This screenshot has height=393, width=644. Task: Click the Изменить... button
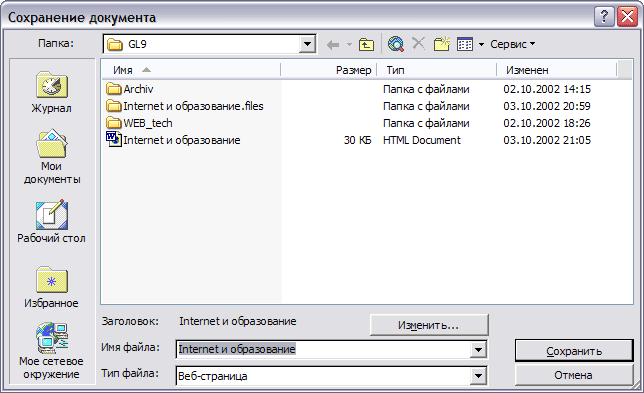click(429, 325)
